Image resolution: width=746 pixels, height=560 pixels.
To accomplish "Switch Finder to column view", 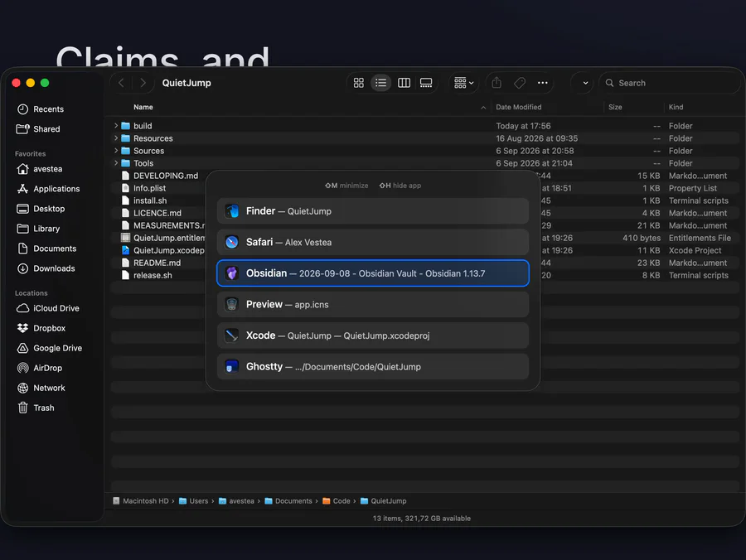I will (404, 83).
